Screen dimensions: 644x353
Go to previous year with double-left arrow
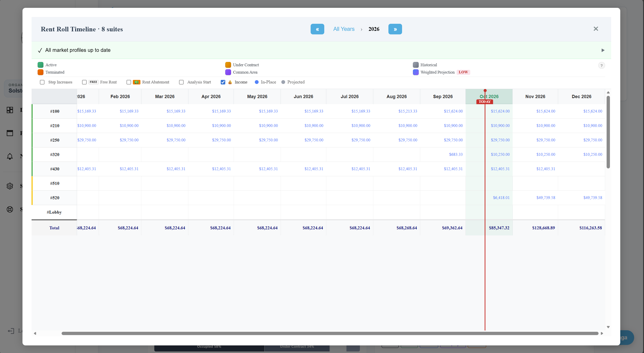coord(317,29)
